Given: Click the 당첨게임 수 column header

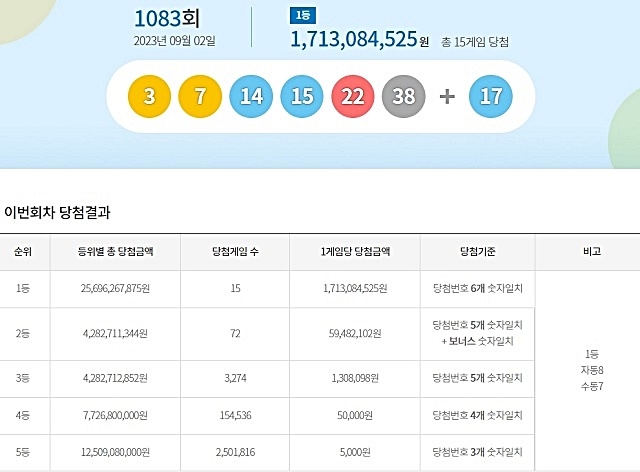Looking at the screenshot, I should 235,252.
